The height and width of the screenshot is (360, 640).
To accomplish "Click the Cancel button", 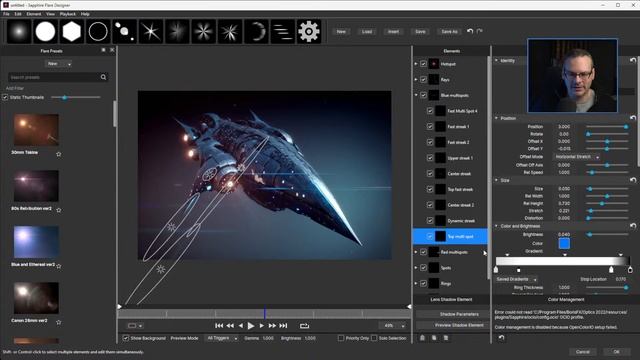I will (x=582, y=352).
